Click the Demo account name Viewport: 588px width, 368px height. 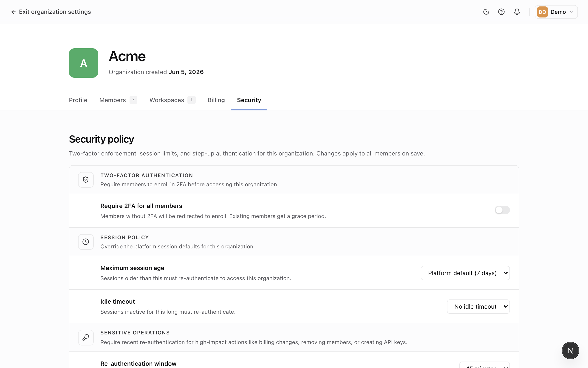[x=558, y=12]
